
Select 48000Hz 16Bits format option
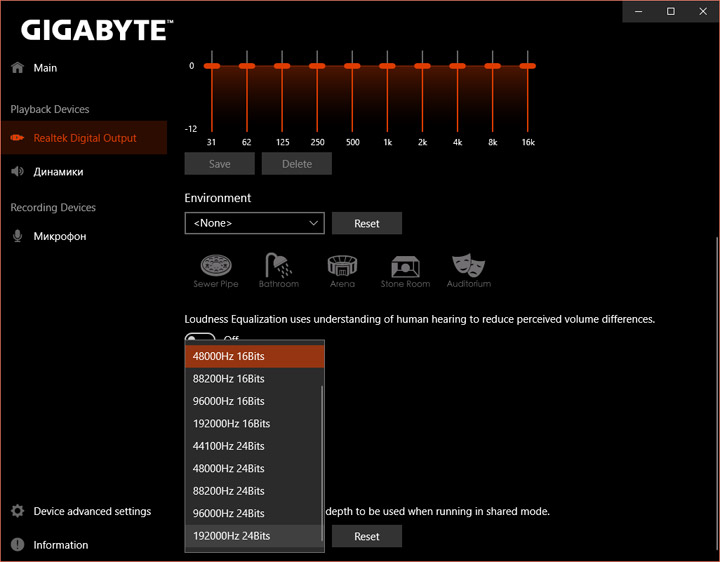[254, 356]
